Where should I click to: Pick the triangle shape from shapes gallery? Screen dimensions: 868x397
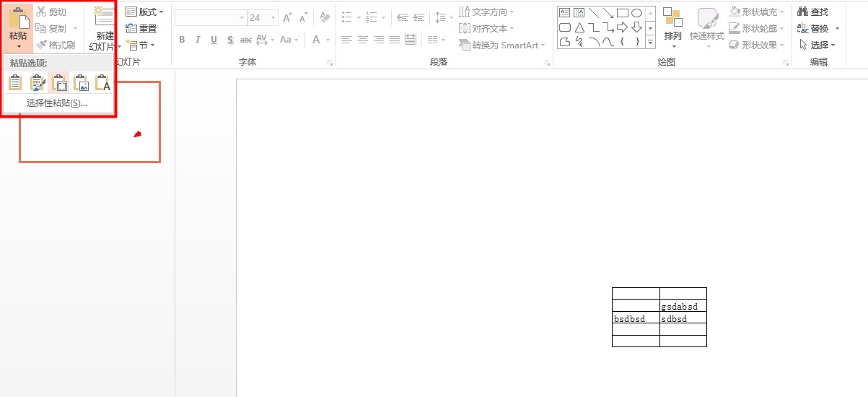click(x=579, y=27)
